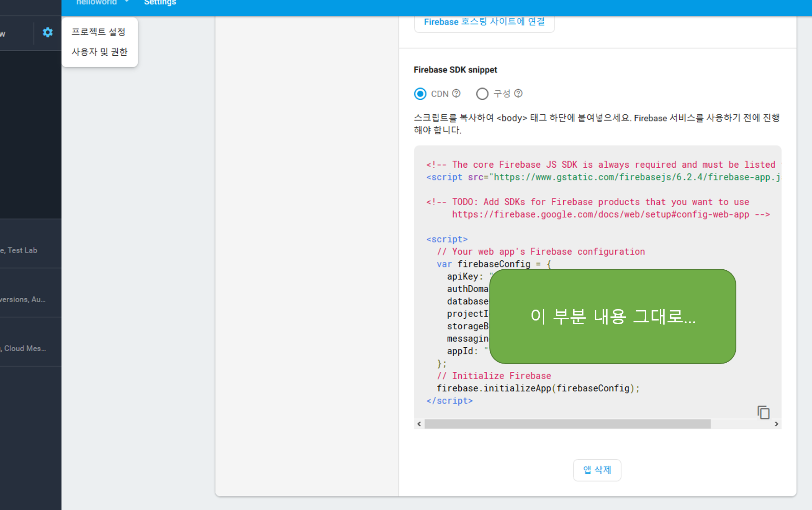Click the gstatic firebase-app script src URL
The image size is (812, 510).
click(x=637, y=177)
